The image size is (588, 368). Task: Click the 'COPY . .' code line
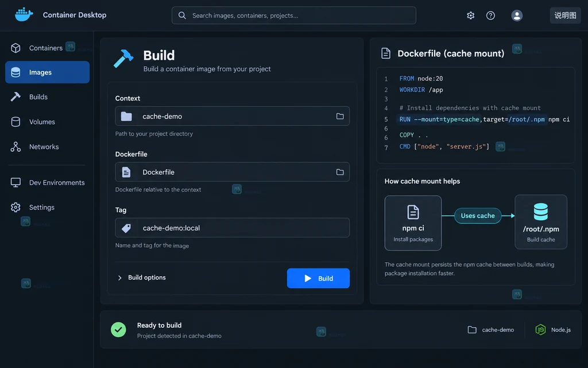tap(413, 135)
